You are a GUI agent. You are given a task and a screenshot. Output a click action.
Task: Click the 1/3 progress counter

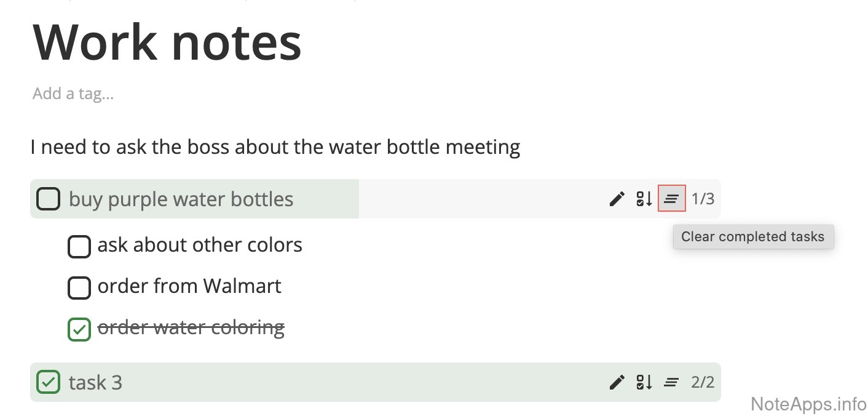[703, 199]
